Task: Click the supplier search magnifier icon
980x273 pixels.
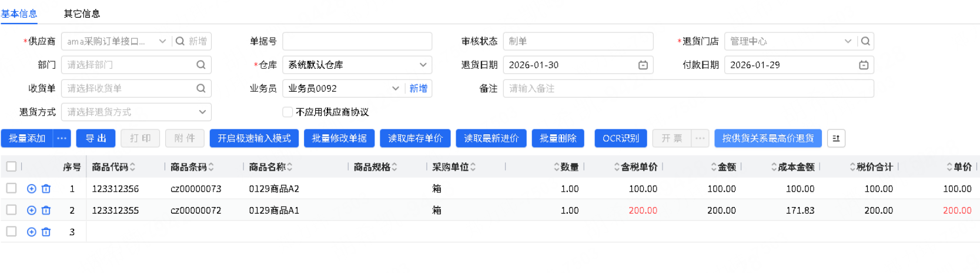Action: [180, 41]
